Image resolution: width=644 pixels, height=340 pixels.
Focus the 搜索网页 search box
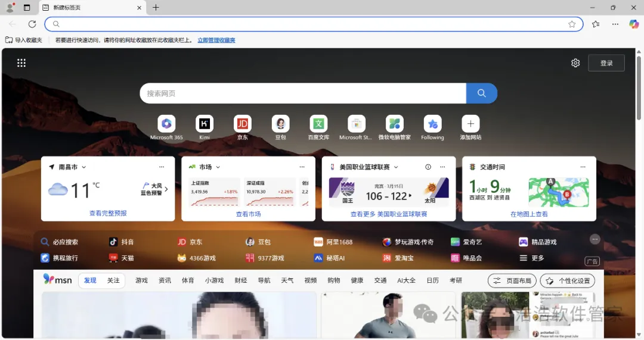pyautogui.click(x=303, y=93)
